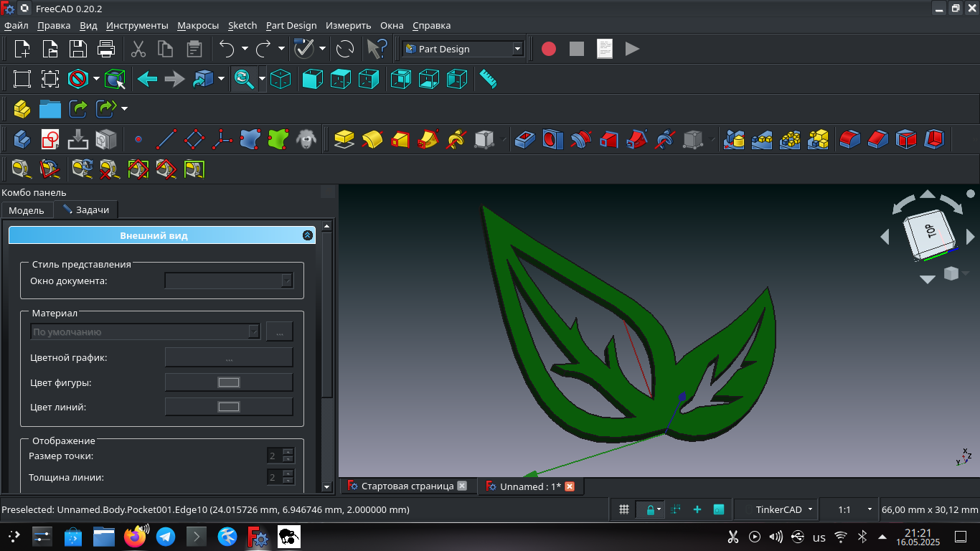Apply Fillet tool icon
Image resolution: width=980 pixels, height=551 pixels.
850,138
